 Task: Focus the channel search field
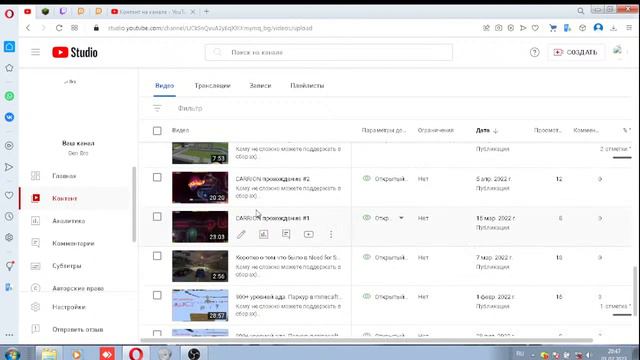coord(329,52)
